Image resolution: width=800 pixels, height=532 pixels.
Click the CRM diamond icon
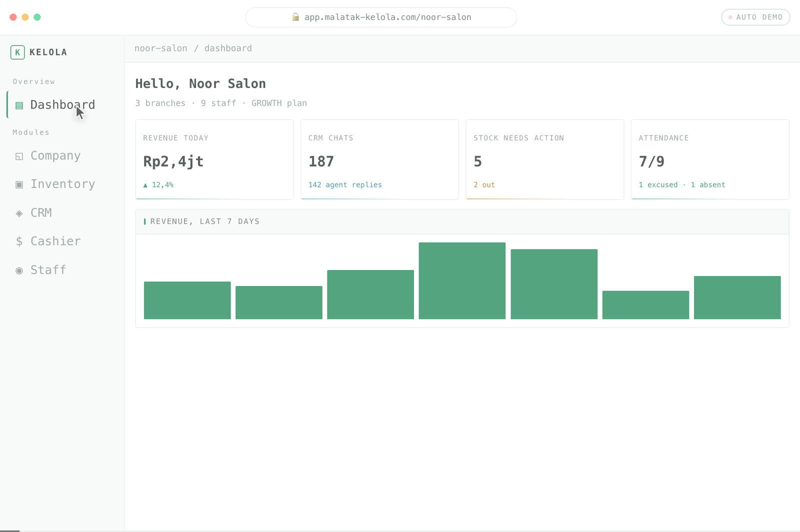pyautogui.click(x=19, y=213)
